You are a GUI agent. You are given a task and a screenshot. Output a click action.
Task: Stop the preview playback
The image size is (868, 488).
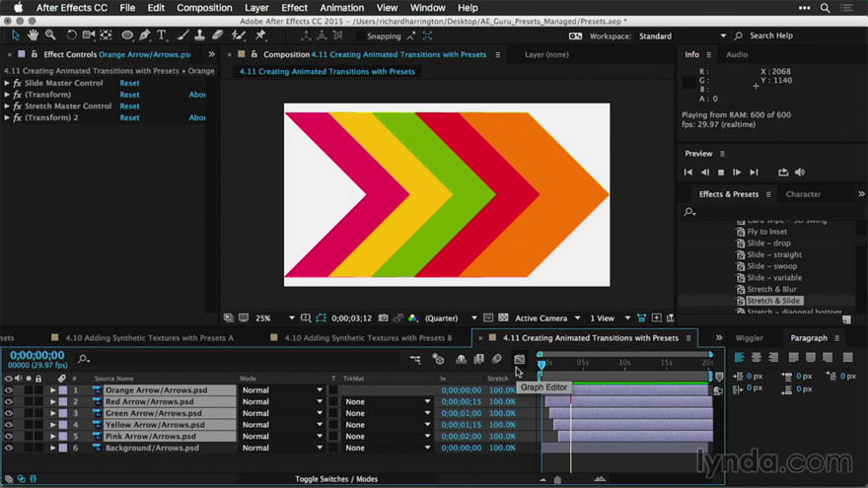click(721, 173)
